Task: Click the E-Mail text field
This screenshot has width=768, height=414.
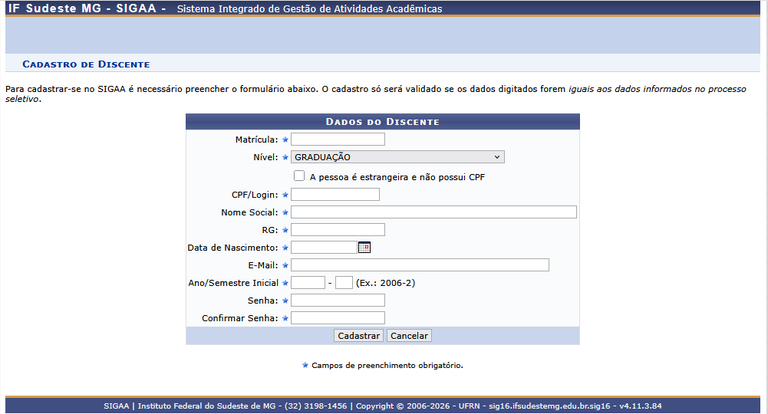Action: (420, 265)
